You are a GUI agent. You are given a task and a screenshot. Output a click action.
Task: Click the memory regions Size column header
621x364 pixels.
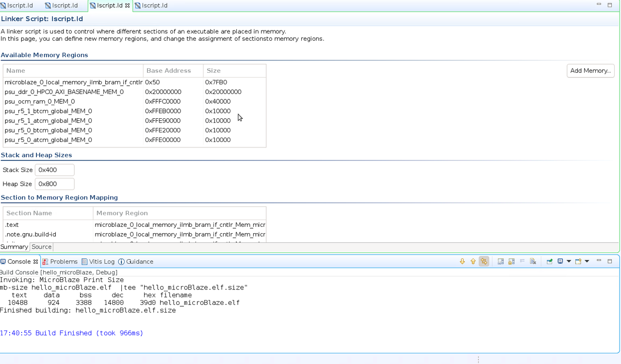[x=234, y=70]
